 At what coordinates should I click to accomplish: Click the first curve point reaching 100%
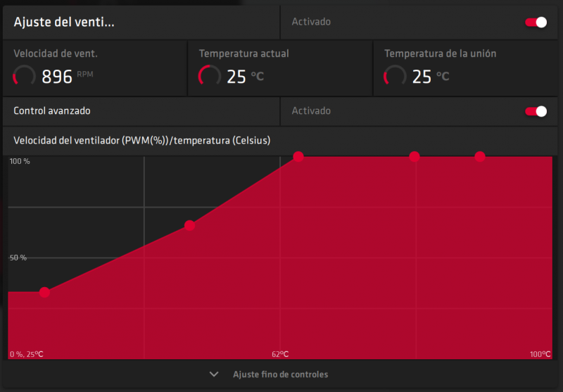pos(298,156)
